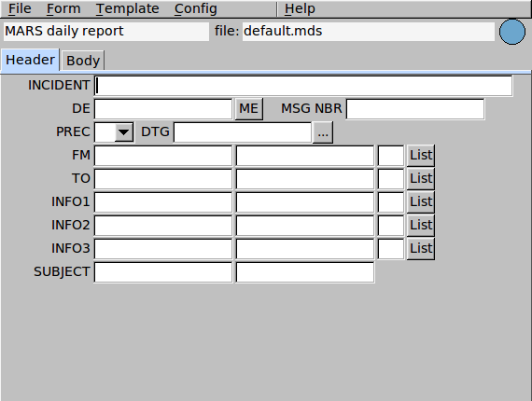
Task: Click the List button for TO row
Action: tap(421, 179)
